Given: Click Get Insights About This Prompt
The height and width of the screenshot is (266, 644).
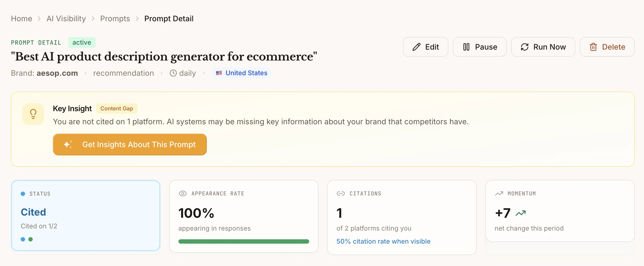Looking at the screenshot, I should 130,144.
